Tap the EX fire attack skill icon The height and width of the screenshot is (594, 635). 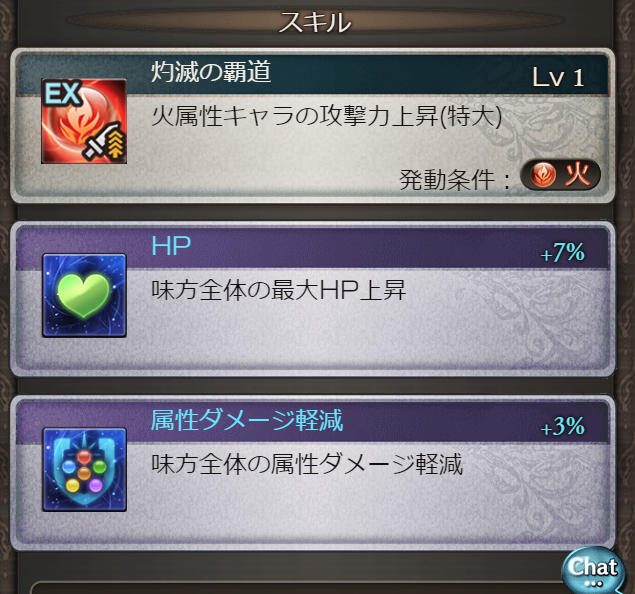(84, 121)
